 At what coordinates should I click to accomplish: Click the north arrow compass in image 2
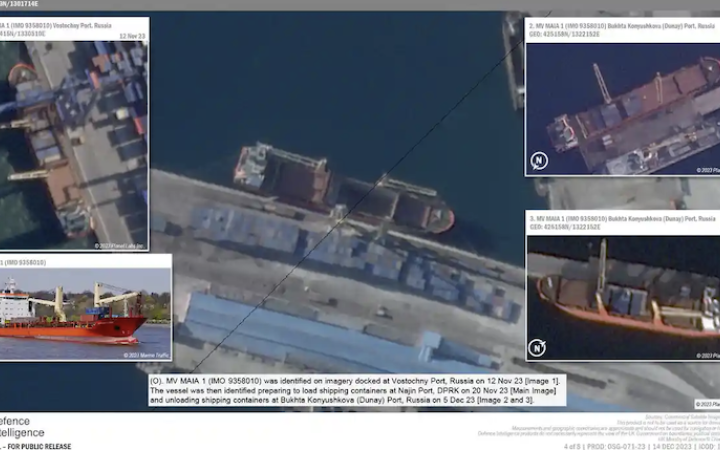click(539, 161)
